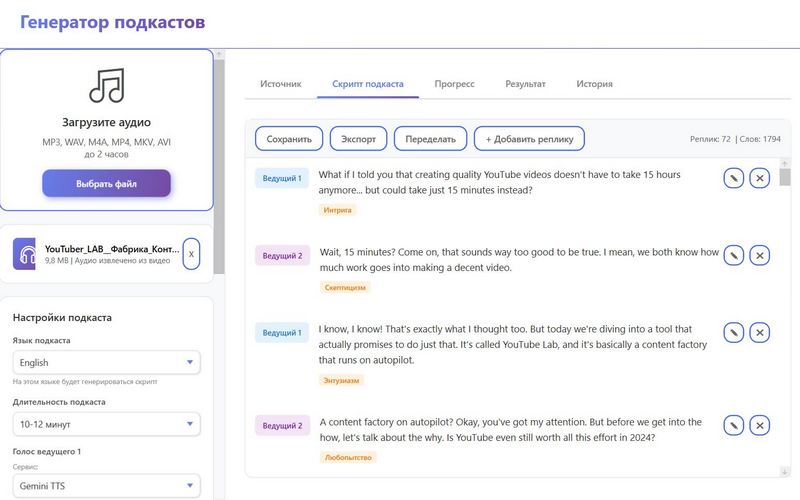The width and height of the screenshot is (800, 500).
Task: Click the music note upload icon
Action: point(107,85)
